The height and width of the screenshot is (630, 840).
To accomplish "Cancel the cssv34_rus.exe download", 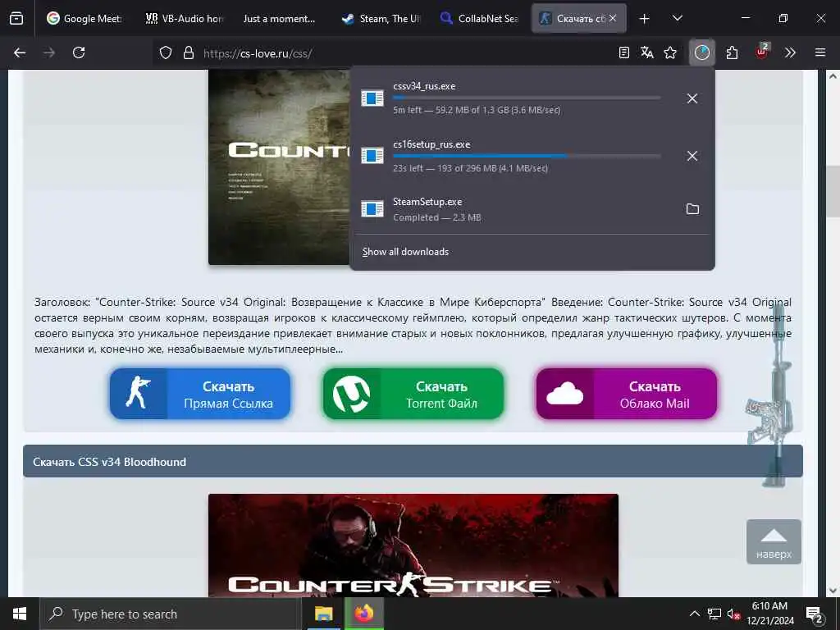I will [692, 98].
